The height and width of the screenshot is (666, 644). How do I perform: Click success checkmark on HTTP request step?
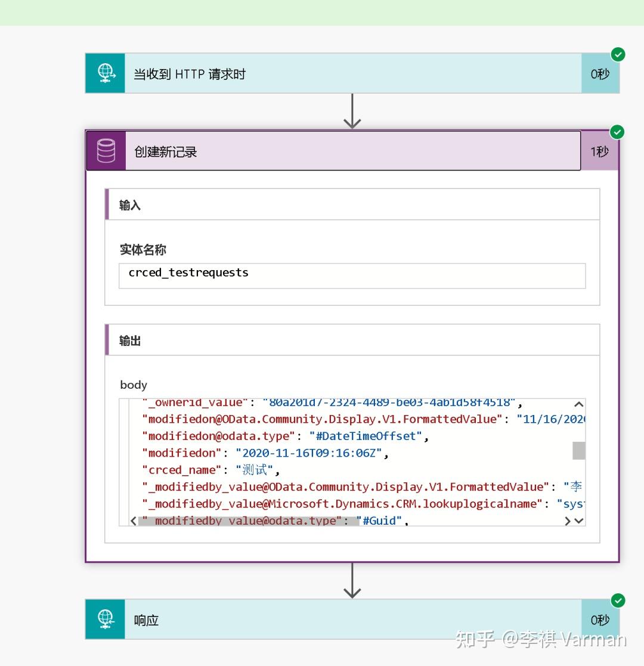(x=618, y=54)
